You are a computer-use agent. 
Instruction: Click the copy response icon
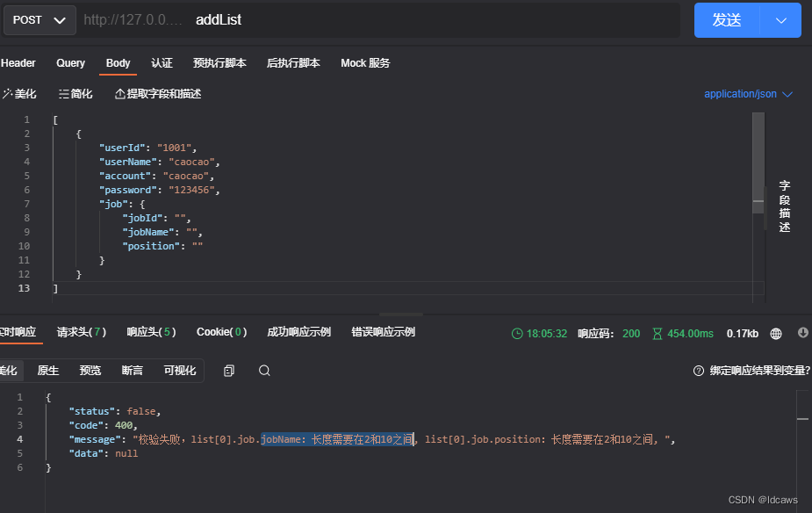coord(229,371)
